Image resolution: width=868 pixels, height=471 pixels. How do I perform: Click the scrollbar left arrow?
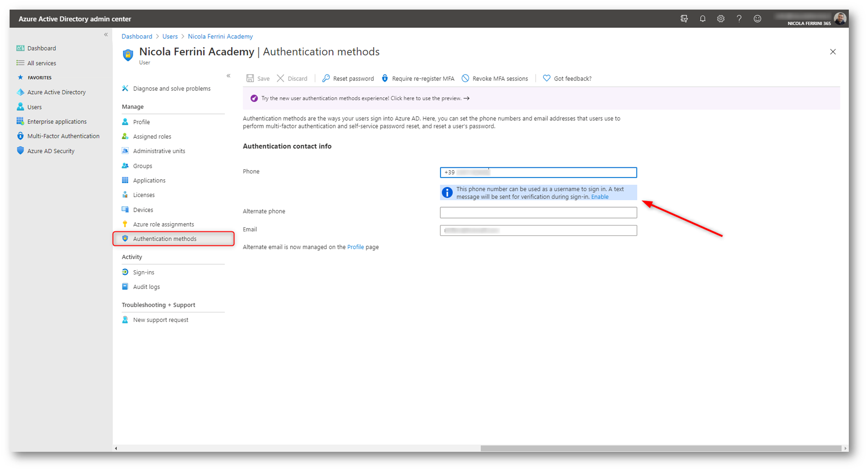pyautogui.click(x=116, y=449)
